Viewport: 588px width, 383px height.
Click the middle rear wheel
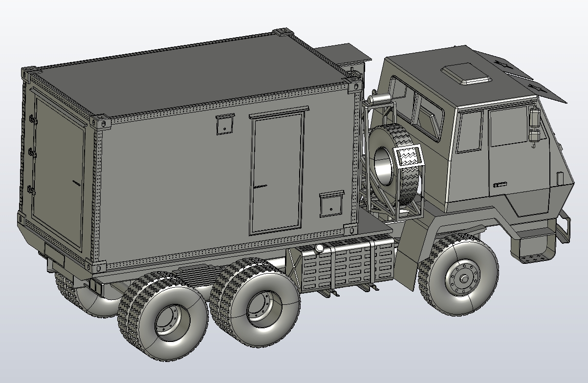(259, 305)
